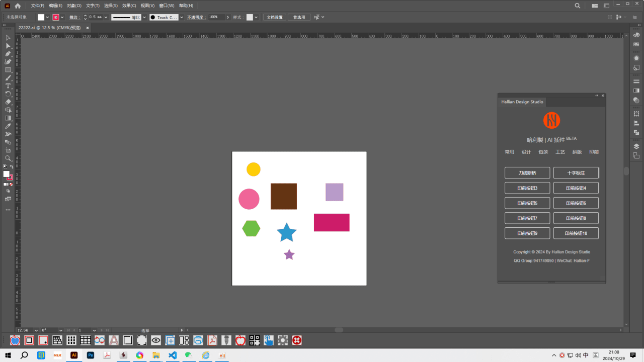Viewport: 644px width, 362px height.
Task: Click the printer icon in plugin bar
Action: (198, 340)
